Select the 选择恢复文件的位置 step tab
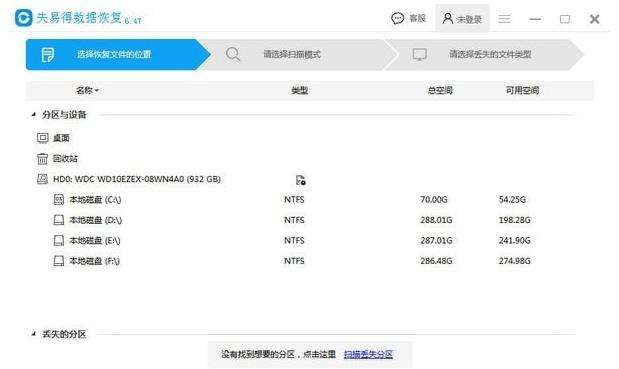619x369 pixels. (118, 54)
